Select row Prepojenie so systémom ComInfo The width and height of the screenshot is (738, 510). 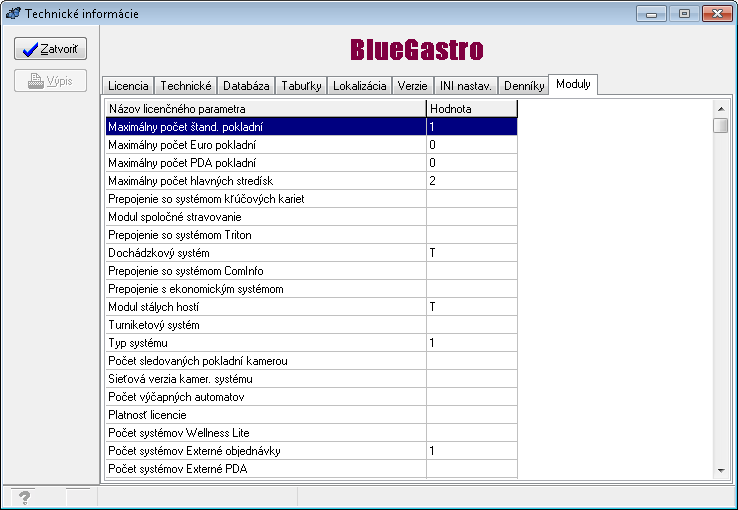click(x=312, y=271)
